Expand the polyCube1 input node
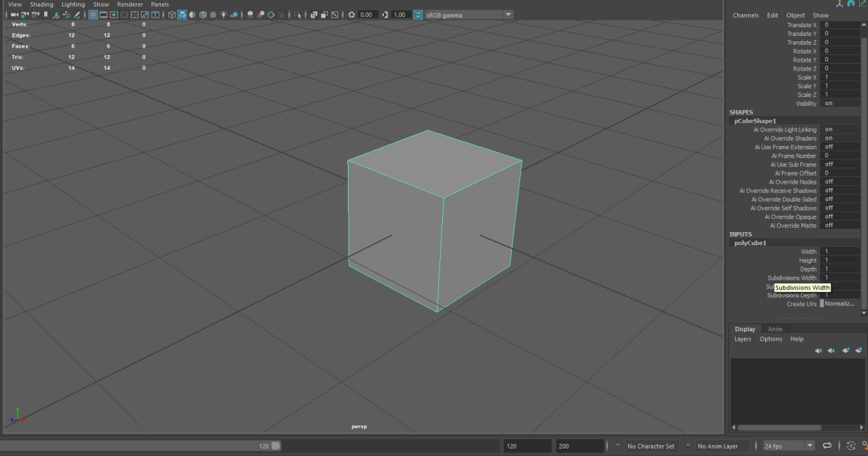The height and width of the screenshot is (456, 868). click(x=750, y=243)
